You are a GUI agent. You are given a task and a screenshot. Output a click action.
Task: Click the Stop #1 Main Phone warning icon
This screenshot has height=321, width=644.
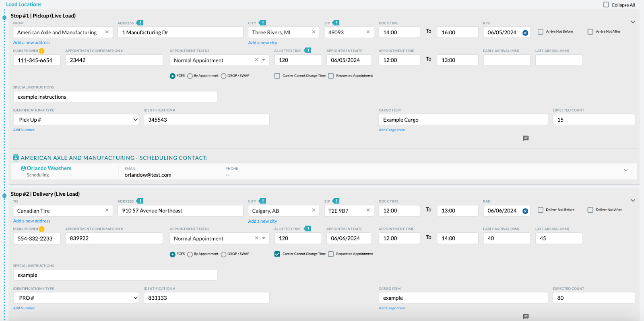[41, 51]
